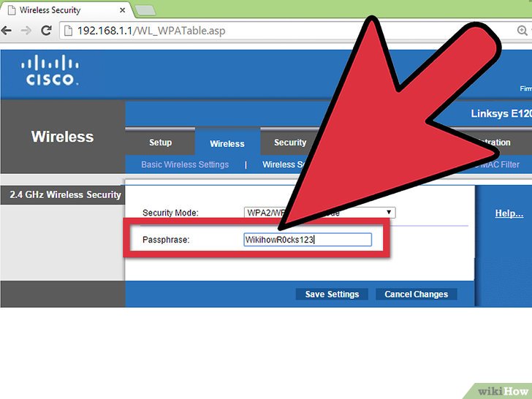
Task: Open the Wireless tab
Action: pyautogui.click(x=227, y=143)
